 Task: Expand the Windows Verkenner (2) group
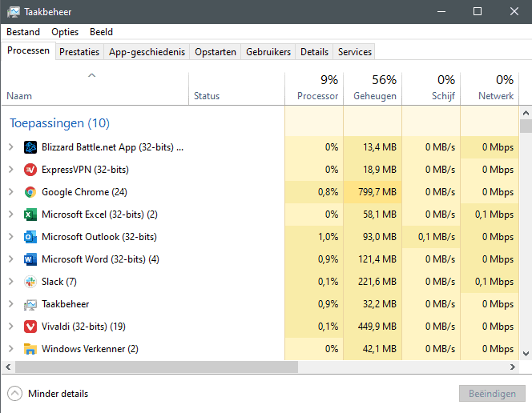pos(11,349)
